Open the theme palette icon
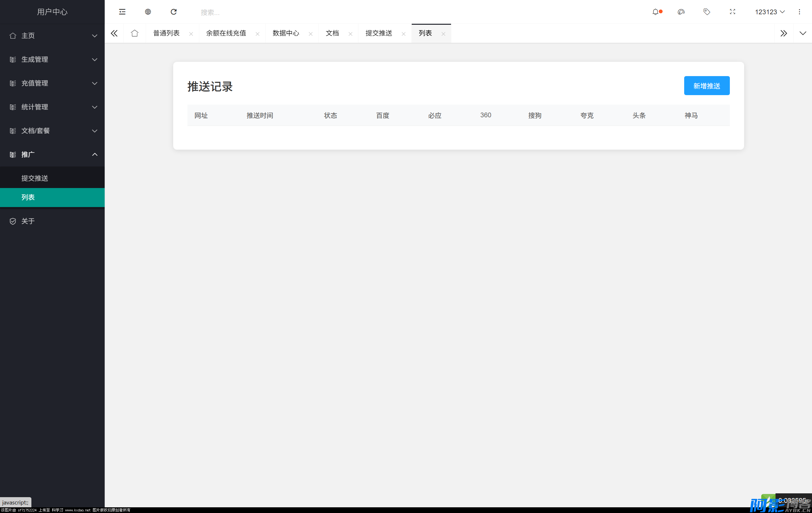Screen dimensions: 812x513 [681, 12]
